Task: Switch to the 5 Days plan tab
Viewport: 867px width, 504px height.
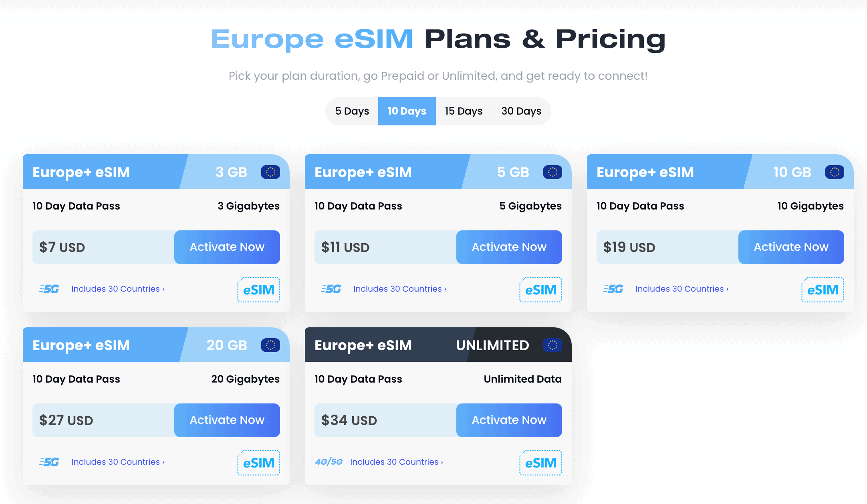Action: [352, 111]
